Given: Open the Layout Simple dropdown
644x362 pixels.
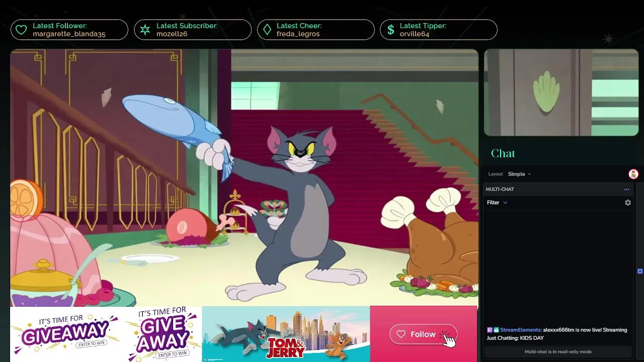Looking at the screenshot, I should coord(519,174).
